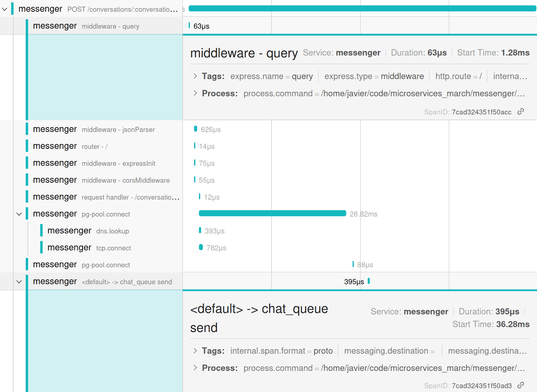The height and width of the screenshot is (392, 537).
Task: Expand Process section of chat_queue send span
Action: point(195,368)
